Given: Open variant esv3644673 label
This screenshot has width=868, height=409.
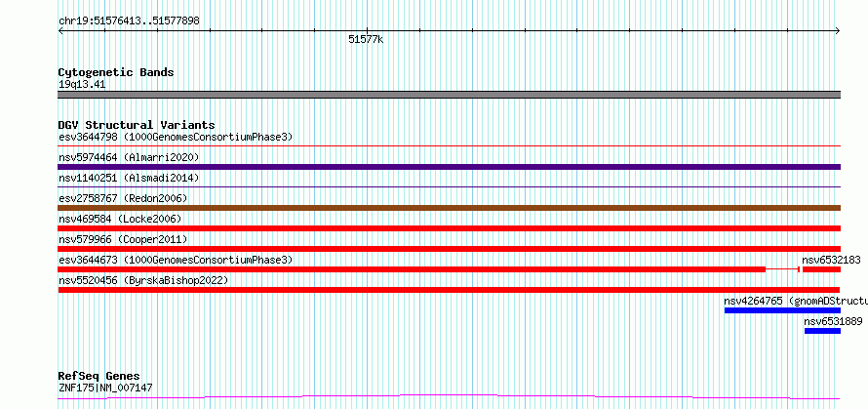Looking at the screenshot, I should pyautogui.click(x=176, y=260).
